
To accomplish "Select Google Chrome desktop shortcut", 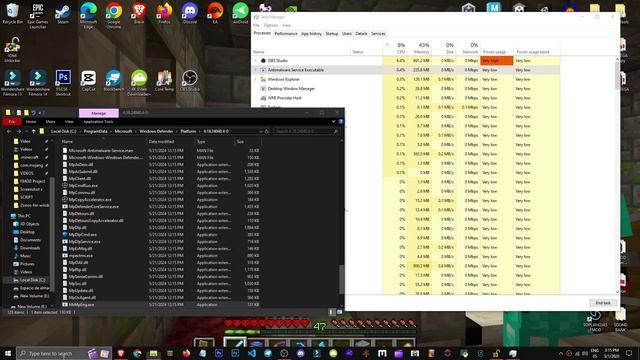I will [x=113, y=16].
